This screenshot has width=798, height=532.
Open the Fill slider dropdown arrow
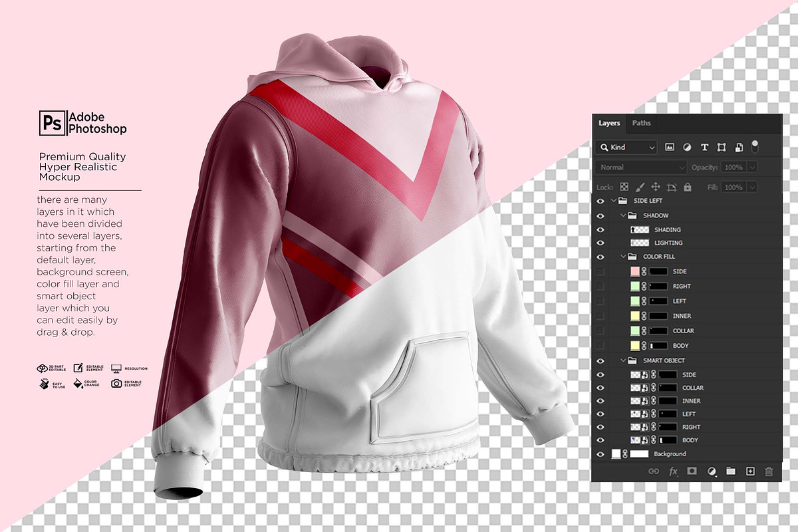[x=752, y=188]
